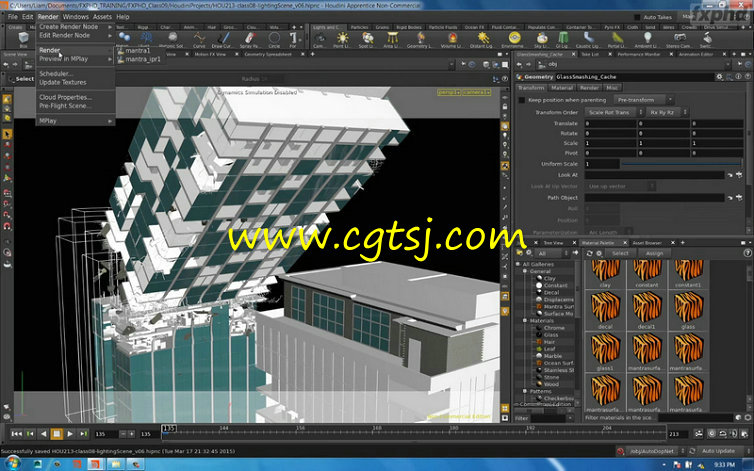Click the Windows Start button
The height and width of the screenshot is (471, 754).
[12, 464]
